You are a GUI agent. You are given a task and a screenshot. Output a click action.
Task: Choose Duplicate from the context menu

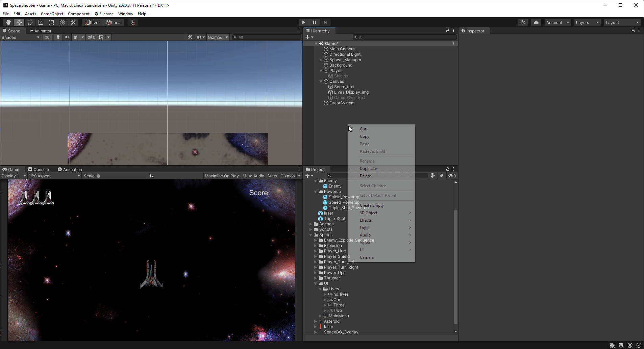(368, 169)
